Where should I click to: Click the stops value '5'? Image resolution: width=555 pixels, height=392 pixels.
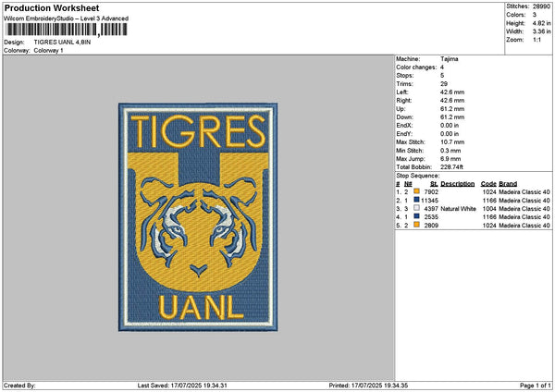click(x=442, y=76)
